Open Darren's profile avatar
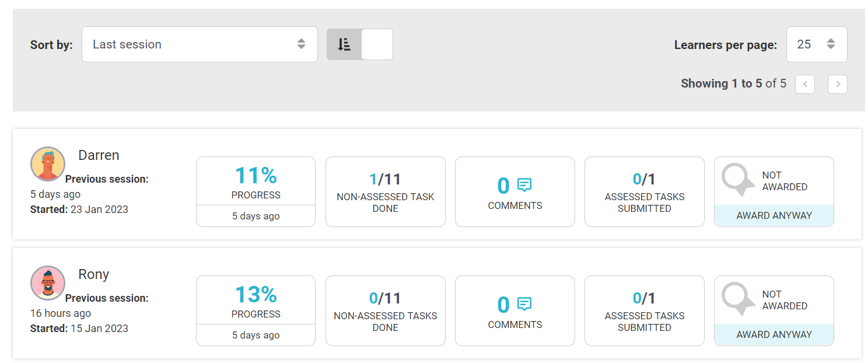868x363 pixels. point(47,164)
